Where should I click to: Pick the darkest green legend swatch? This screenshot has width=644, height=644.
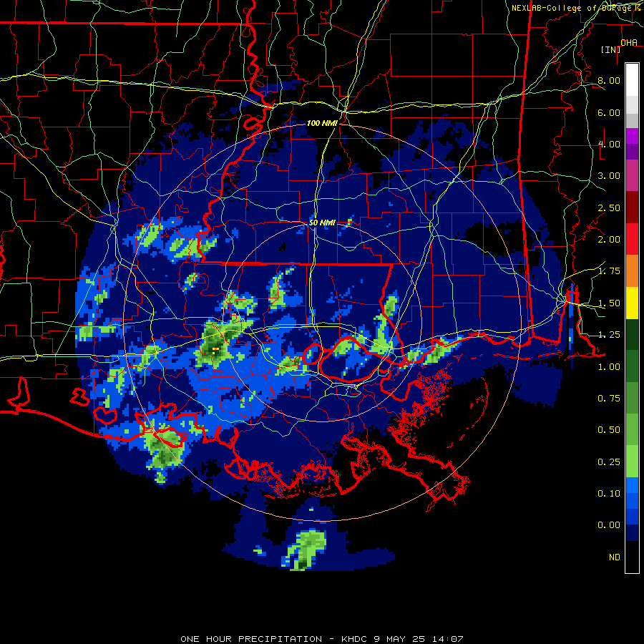click(632, 335)
